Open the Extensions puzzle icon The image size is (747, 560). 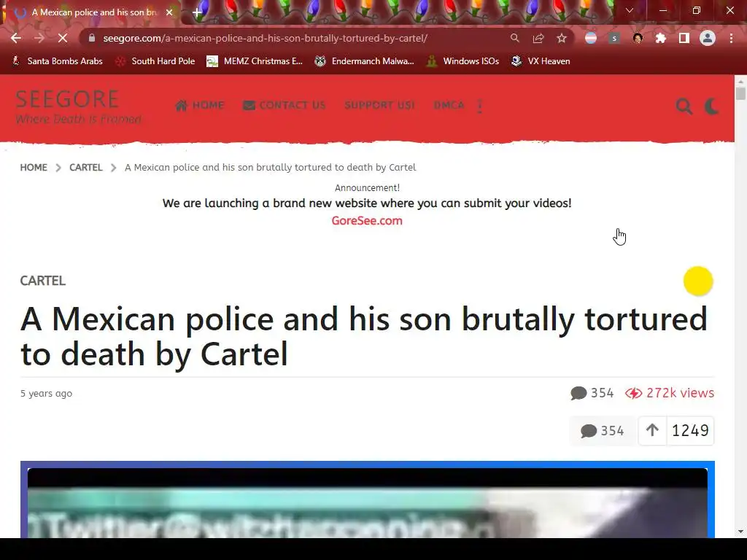[661, 38]
